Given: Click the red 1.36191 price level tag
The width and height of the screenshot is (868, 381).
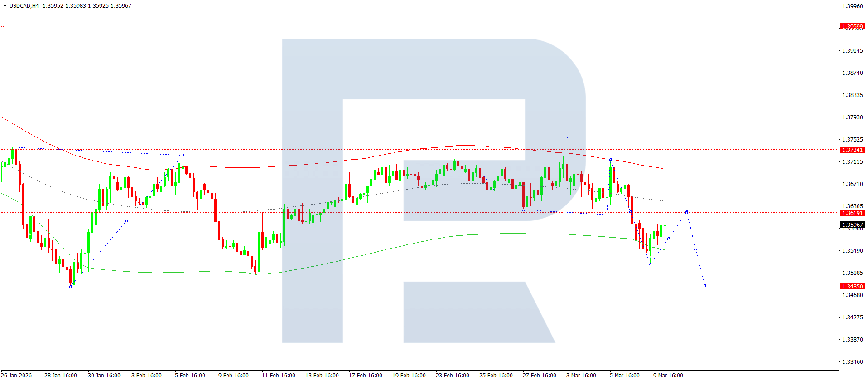Looking at the screenshot, I should click(x=852, y=213).
